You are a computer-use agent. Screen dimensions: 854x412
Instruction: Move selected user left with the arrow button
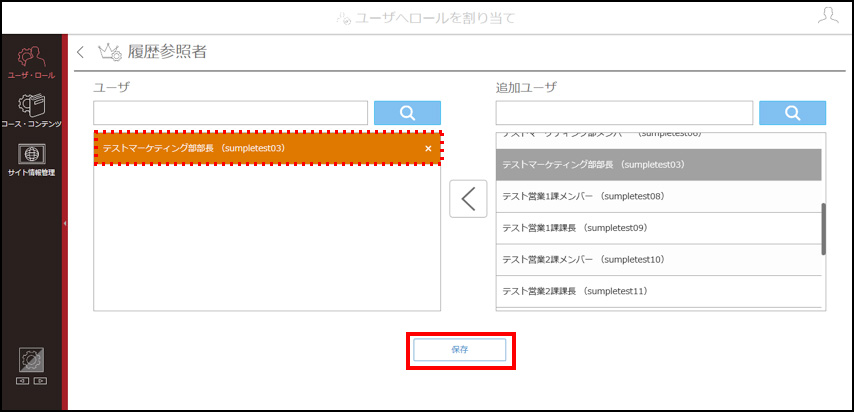[x=468, y=199]
